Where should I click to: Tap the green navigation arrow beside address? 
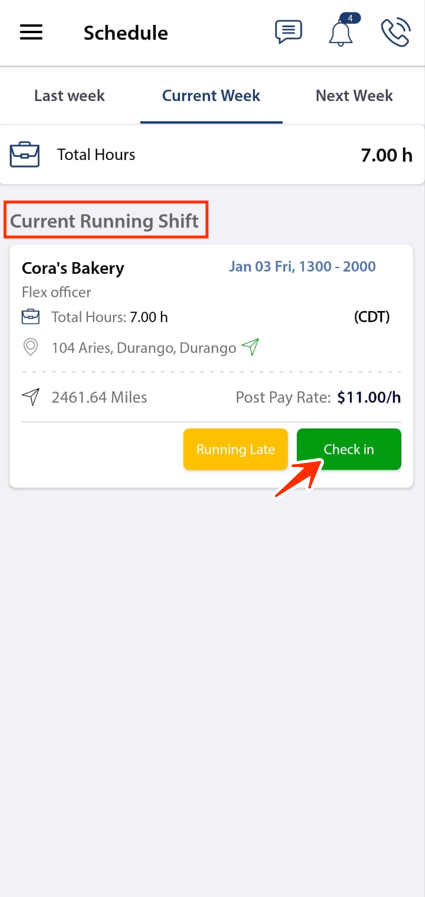pos(250,347)
